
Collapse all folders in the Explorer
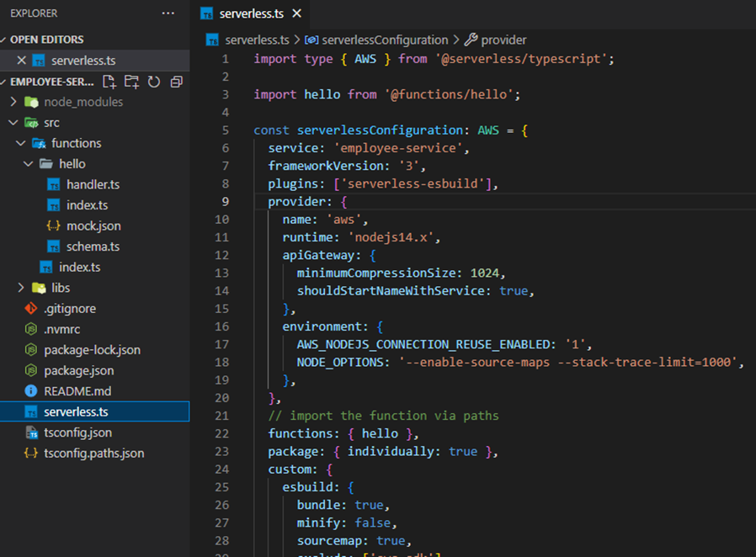175,81
